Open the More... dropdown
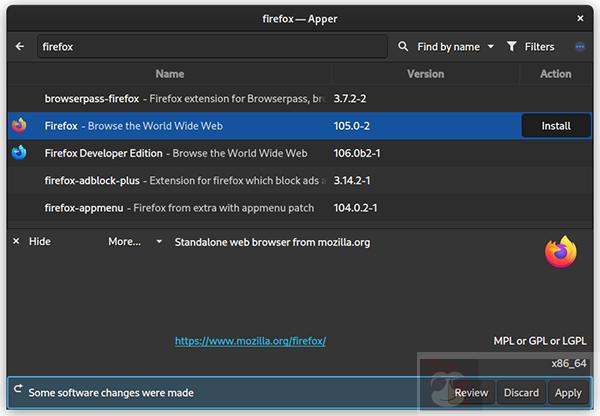 click(x=135, y=242)
